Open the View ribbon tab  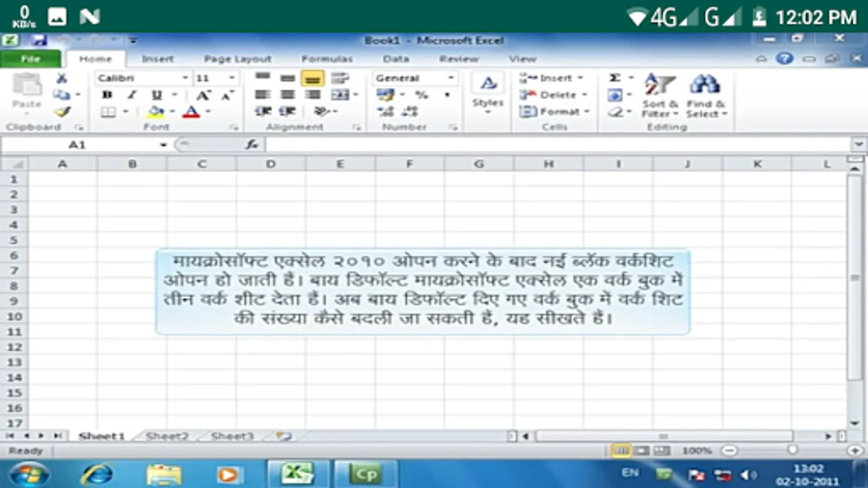522,59
